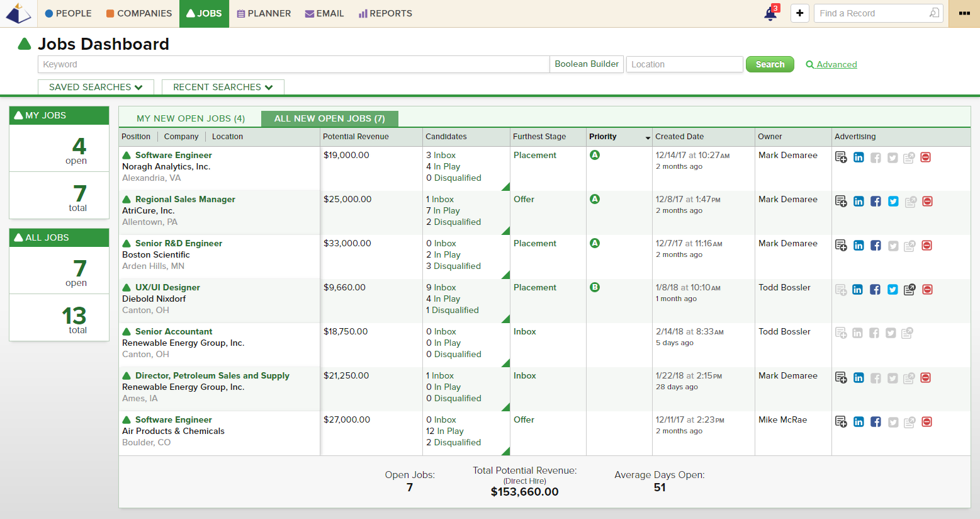
Task: Open the PLANNER section
Action: click(264, 13)
